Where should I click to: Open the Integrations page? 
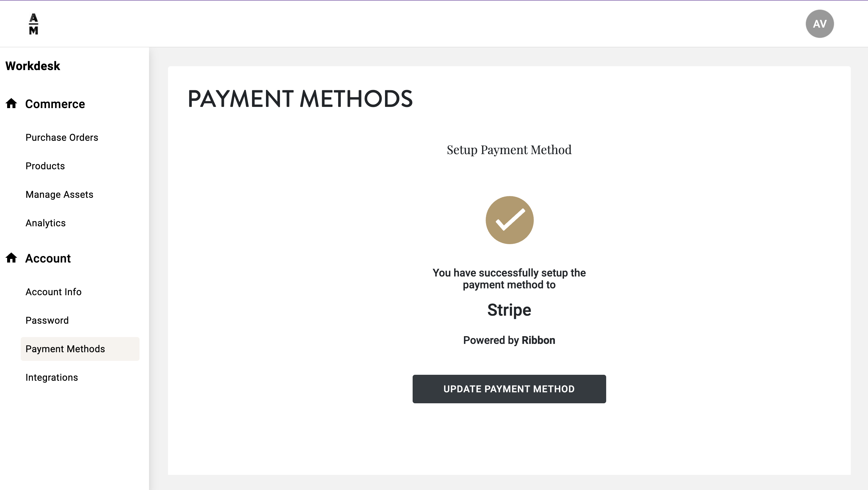[x=52, y=377]
